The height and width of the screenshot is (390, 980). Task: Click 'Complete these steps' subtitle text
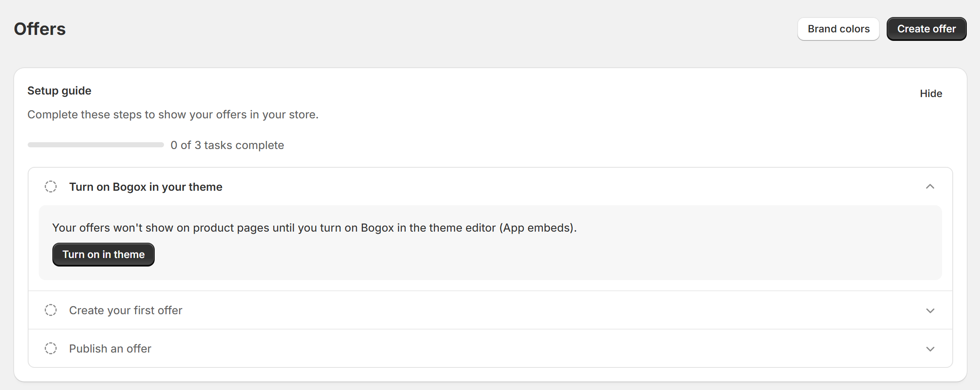173,115
